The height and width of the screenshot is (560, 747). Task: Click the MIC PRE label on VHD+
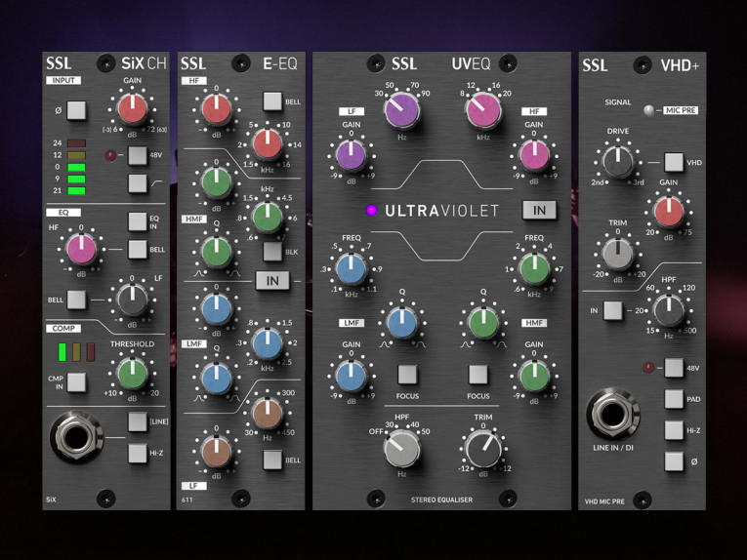tap(681, 110)
